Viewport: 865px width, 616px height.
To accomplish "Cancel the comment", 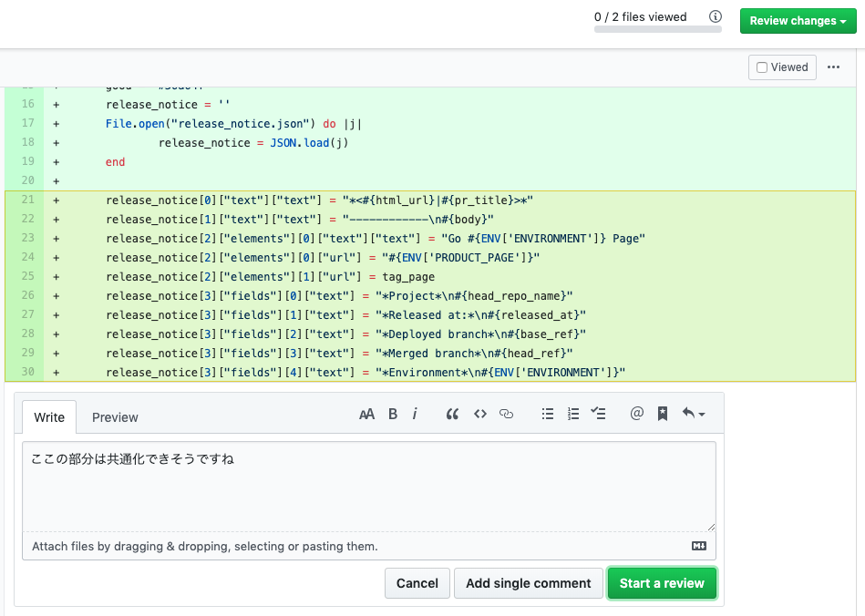I will (417, 583).
